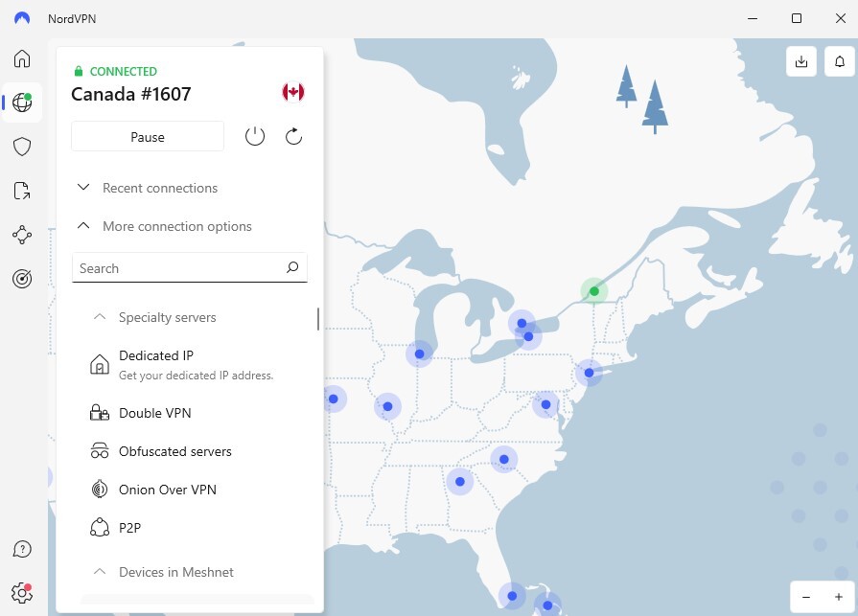858x616 pixels.
Task: Click the NordVPN logo in the title bar
Action: click(22, 18)
